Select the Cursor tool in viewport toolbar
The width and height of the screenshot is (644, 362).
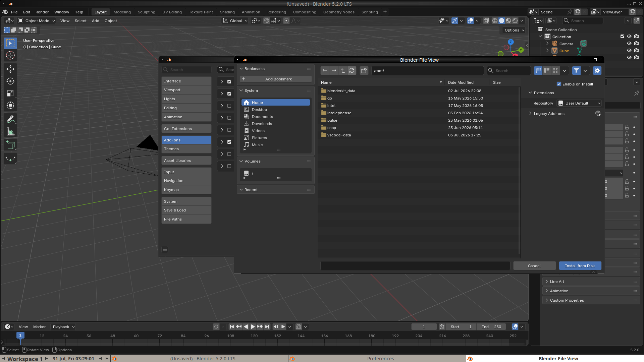[10, 56]
